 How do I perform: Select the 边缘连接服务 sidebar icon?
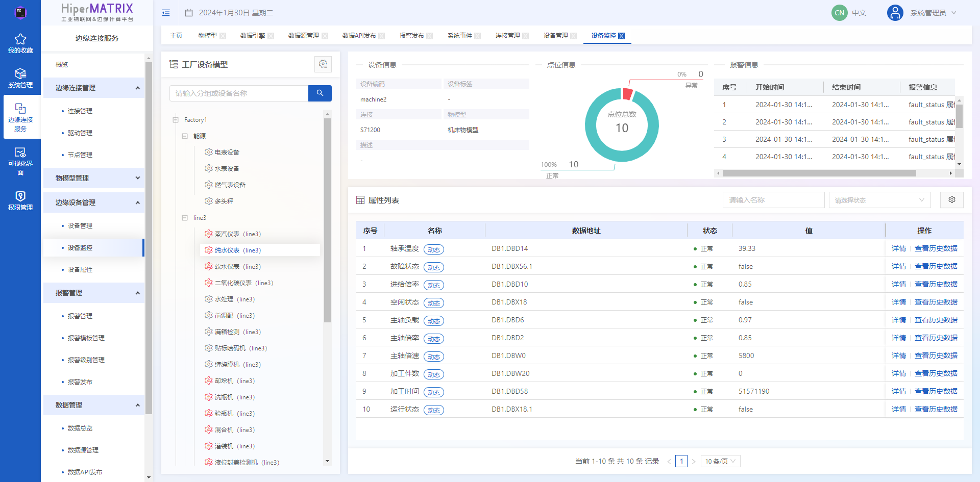click(20, 109)
